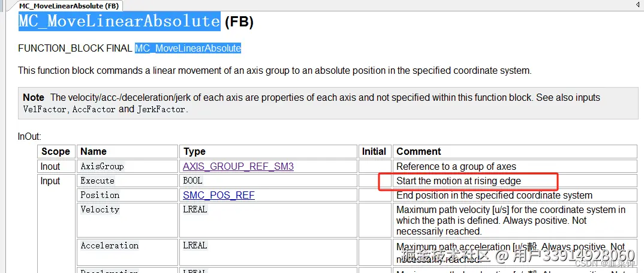This screenshot has height=273, width=644.
Task: Click the "Start the motion at rising edge" comment
Action: click(x=458, y=181)
